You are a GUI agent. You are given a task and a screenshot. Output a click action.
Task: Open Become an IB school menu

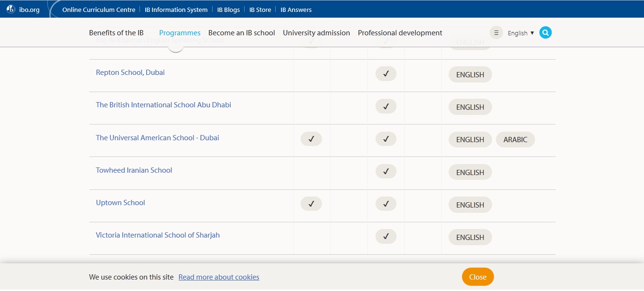coord(242,33)
